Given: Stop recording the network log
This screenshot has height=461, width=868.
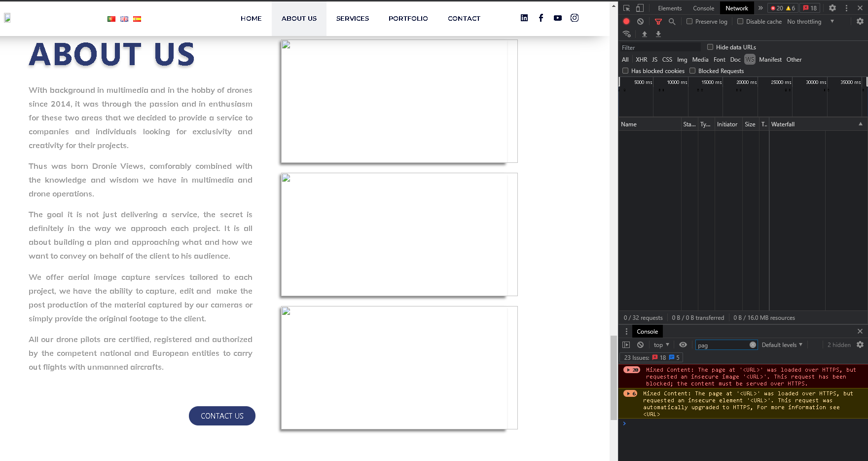Looking at the screenshot, I should 626,21.
